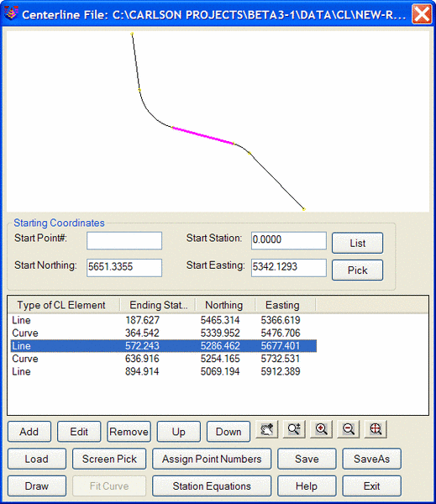Viewport: 436px width, 504px height.
Task: Open Station Equations dialog
Action: tap(212, 486)
